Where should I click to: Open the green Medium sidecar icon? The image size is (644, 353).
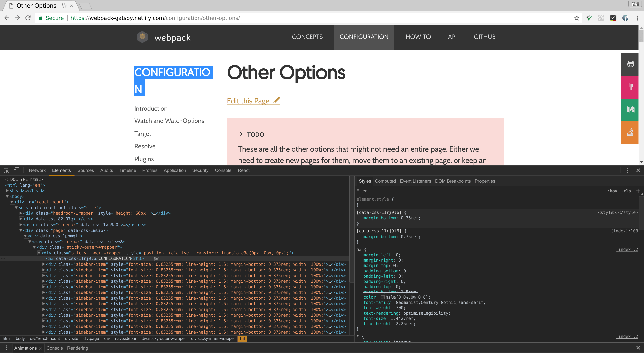tap(630, 110)
